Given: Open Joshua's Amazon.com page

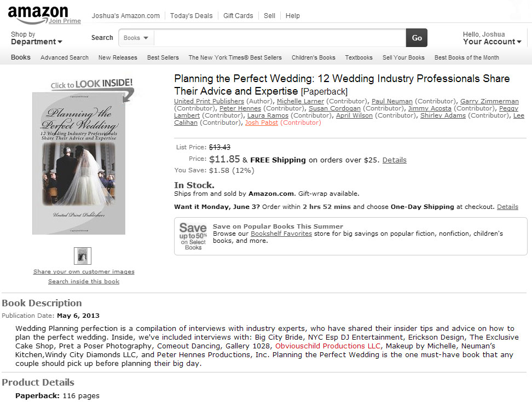Looking at the screenshot, I should [125, 16].
